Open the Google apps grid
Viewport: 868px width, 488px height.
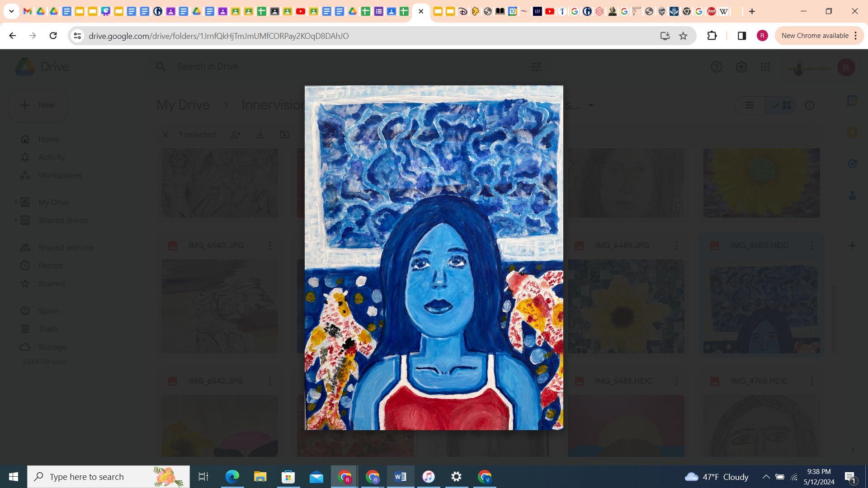765,67
